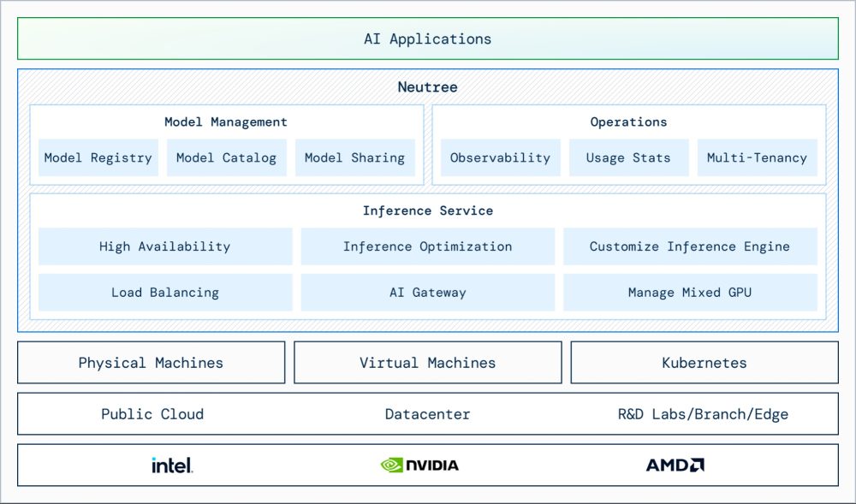Image resolution: width=856 pixels, height=504 pixels.
Task: Click the NVIDIA logo
Action: (x=419, y=465)
